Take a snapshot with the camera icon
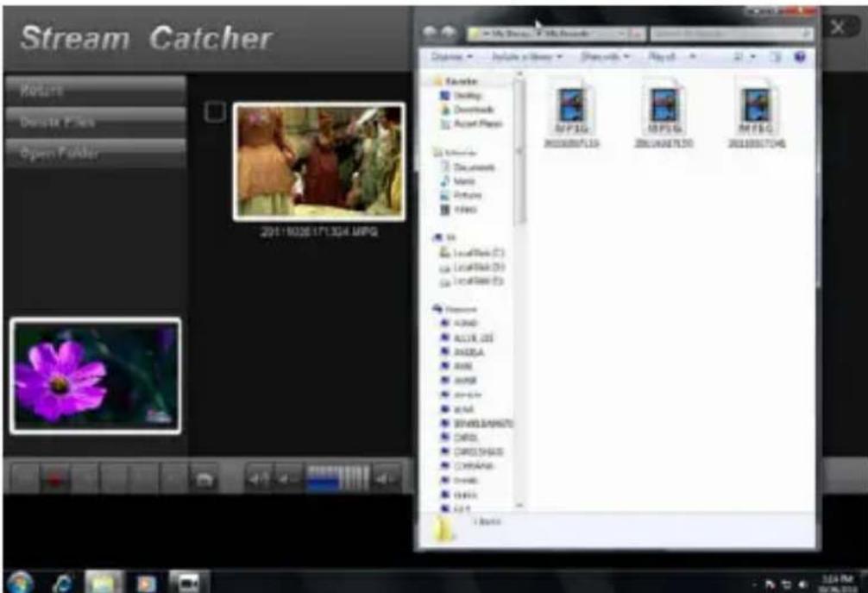This screenshot has width=868, height=593. coord(203,479)
